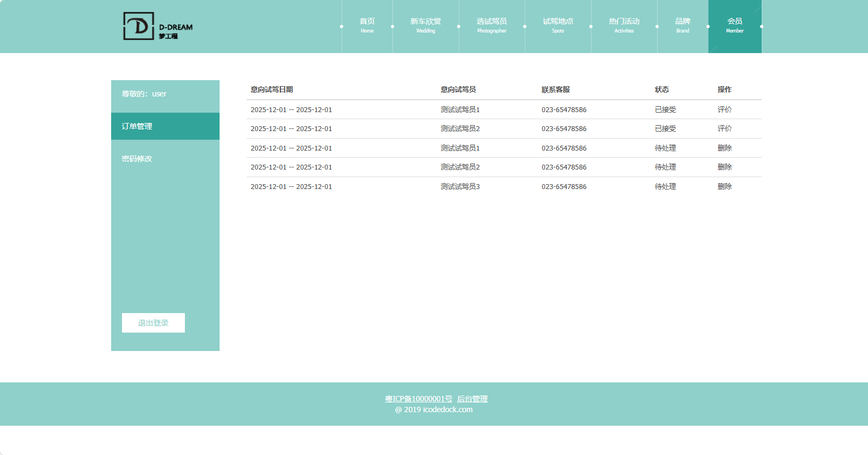The height and width of the screenshot is (455, 868).
Task: Click the 已接受 status in the second row
Action: tap(665, 128)
